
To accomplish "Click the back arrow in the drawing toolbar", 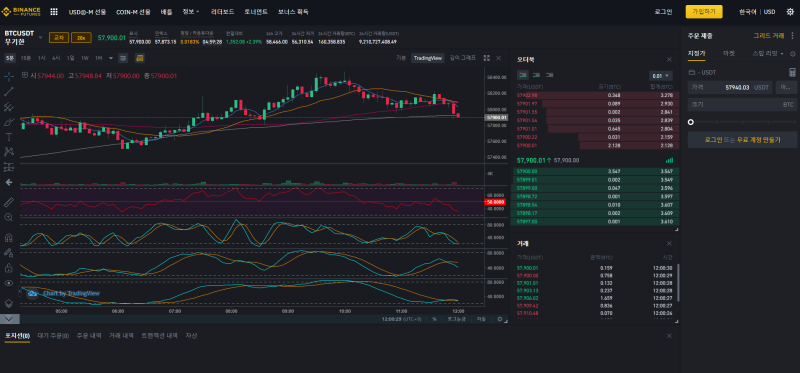I will (x=9, y=182).
